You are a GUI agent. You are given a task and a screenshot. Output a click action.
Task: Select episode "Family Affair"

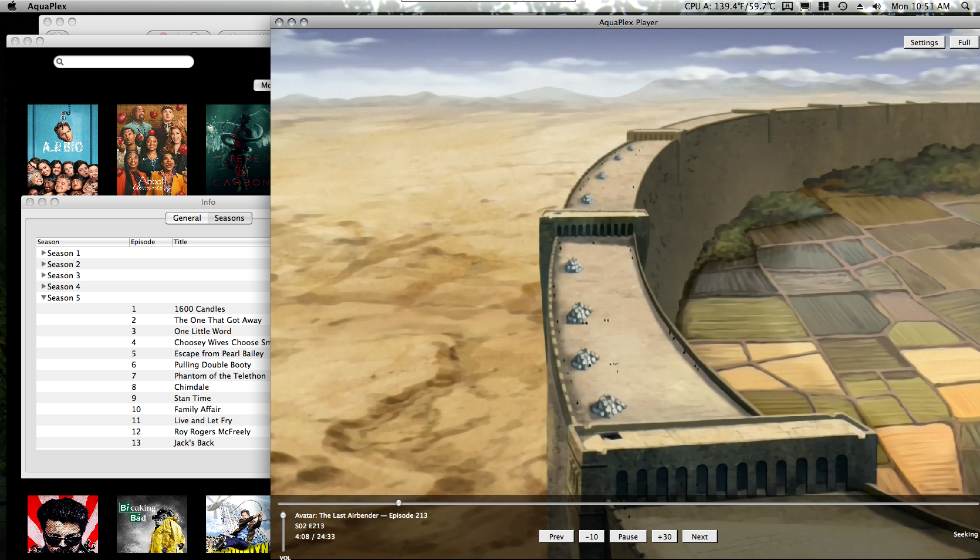pyautogui.click(x=153, y=409)
